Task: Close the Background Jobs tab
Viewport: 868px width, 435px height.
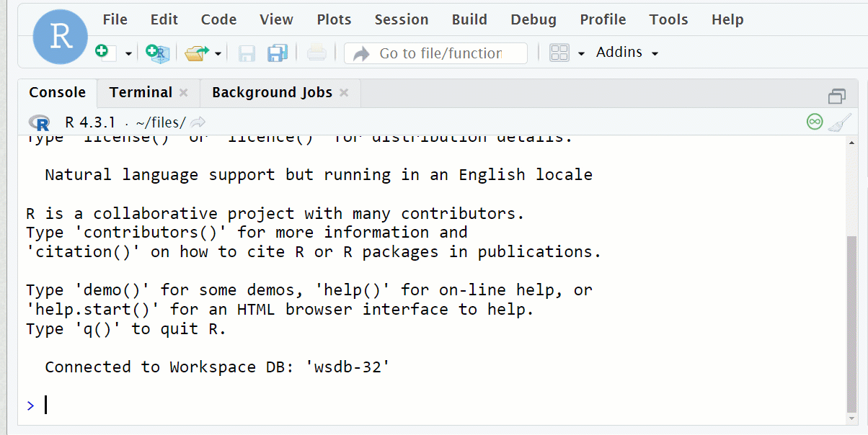Action: point(344,92)
